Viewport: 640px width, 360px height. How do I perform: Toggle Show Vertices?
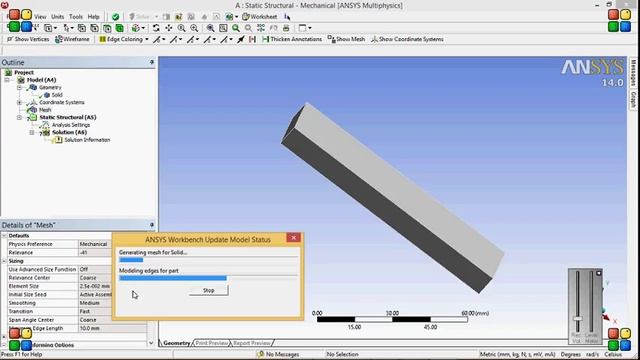28,39
